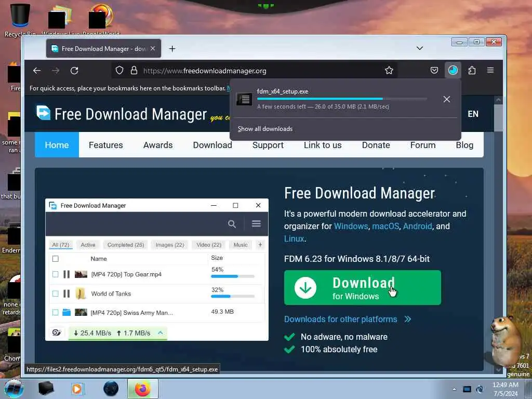
Task: Click the address bar URL field
Action: (255, 71)
